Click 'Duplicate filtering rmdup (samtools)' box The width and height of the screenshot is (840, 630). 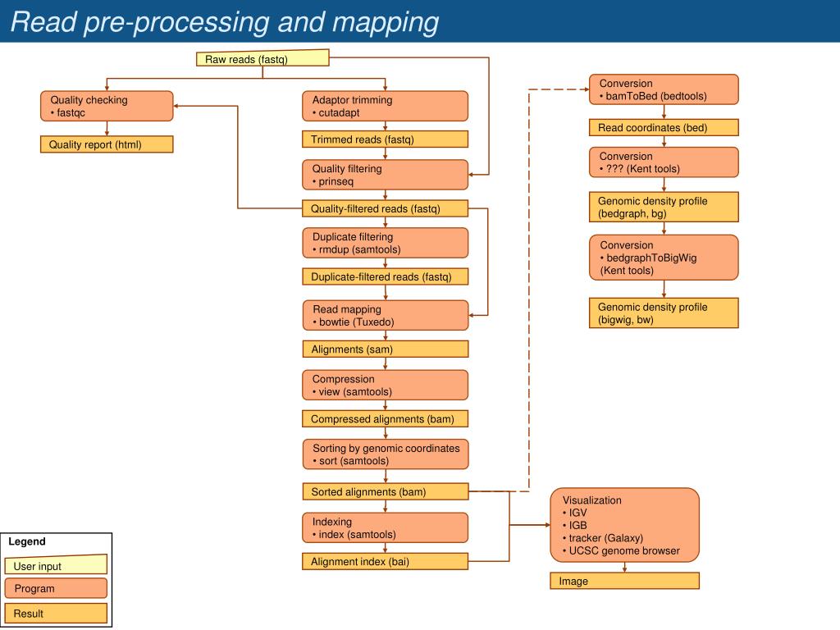click(x=385, y=243)
